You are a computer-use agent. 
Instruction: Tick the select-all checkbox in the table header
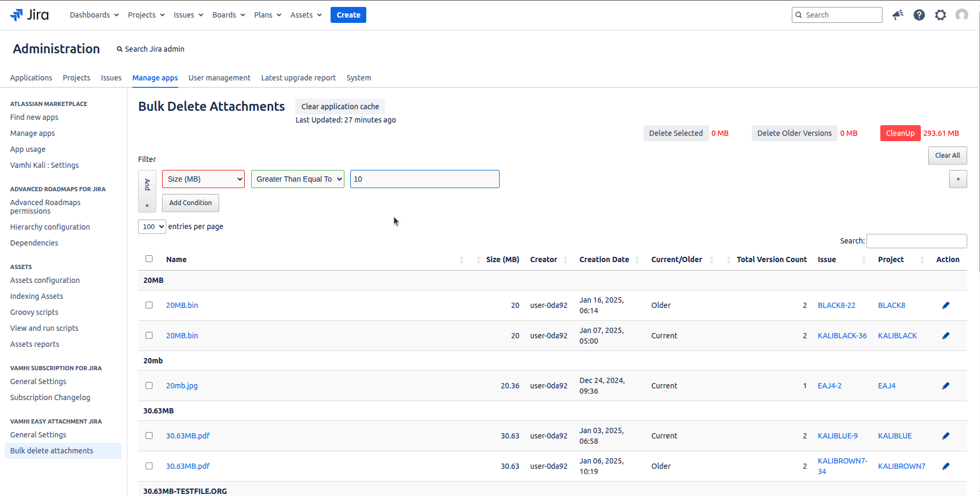click(x=149, y=259)
